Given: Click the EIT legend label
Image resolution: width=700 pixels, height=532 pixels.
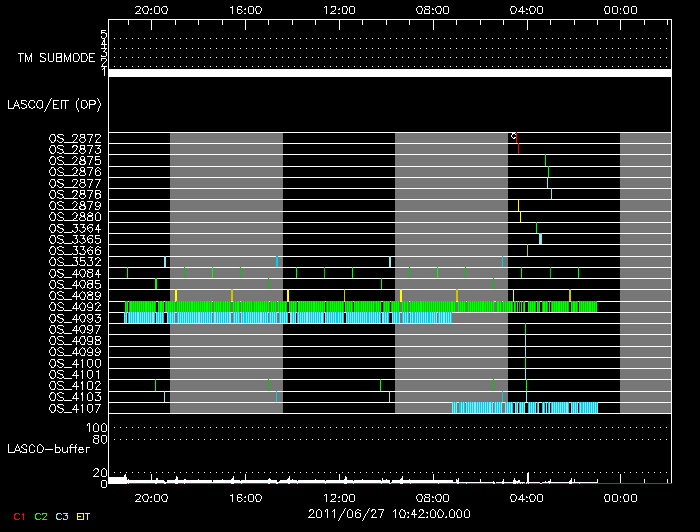Looking at the screenshot, I should (x=83, y=516).
